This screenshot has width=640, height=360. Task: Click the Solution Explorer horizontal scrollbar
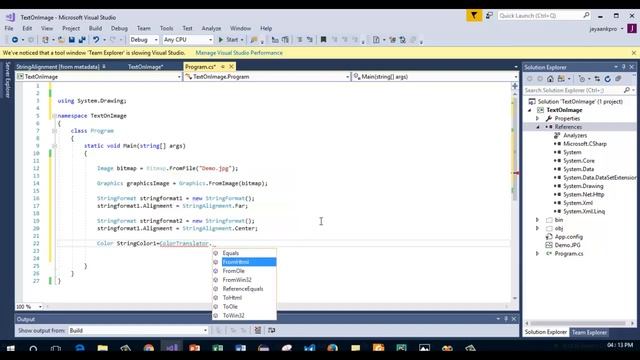(x=579, y=323)
